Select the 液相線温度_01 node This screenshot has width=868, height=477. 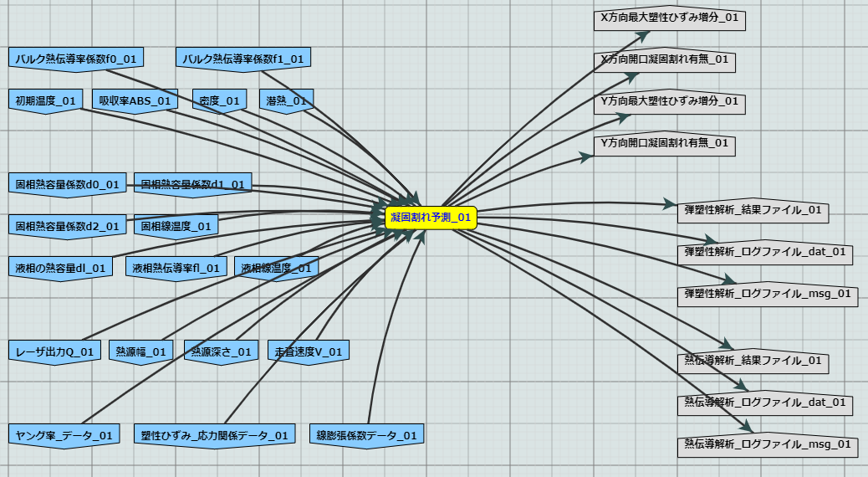click(276, 269)
